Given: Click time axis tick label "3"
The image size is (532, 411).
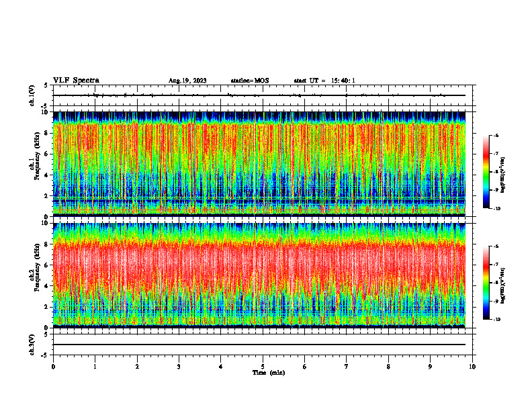Looking at the screenshot, I should coord(179,367).
